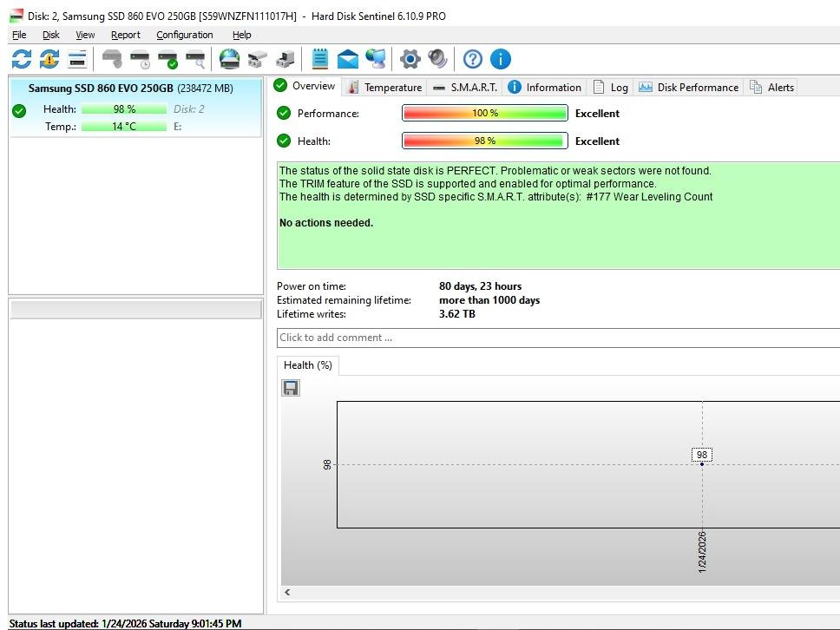Click the blue Refresh arrows toolbar icon

[x=22, y=59]
